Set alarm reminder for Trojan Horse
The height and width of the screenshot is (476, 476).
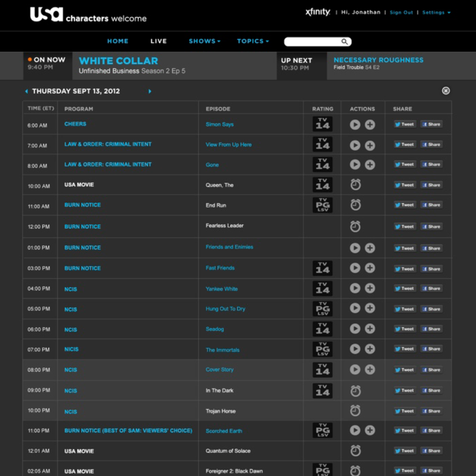click(355, 411)
